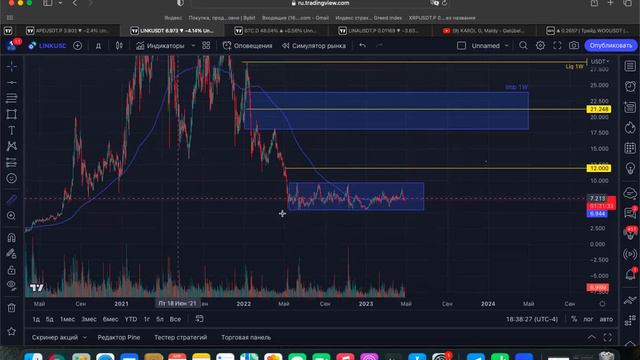Toggle logarithmic scale лог

[588, 319]
